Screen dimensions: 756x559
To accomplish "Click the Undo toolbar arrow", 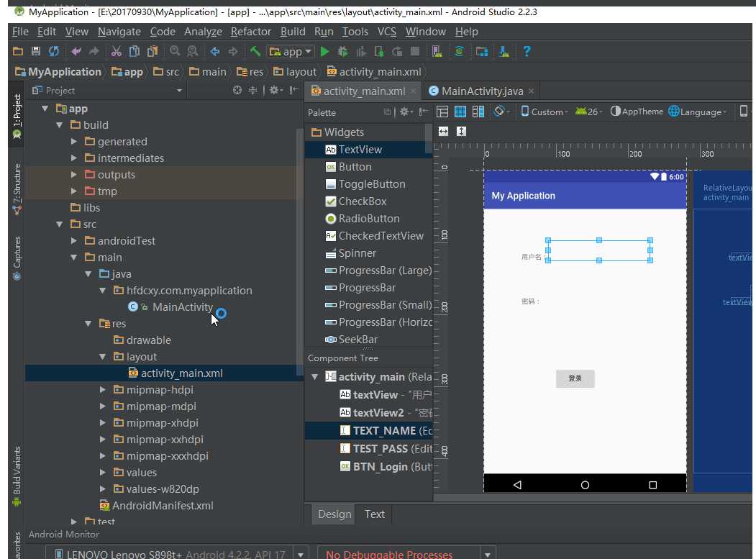I will click(76, 51).
